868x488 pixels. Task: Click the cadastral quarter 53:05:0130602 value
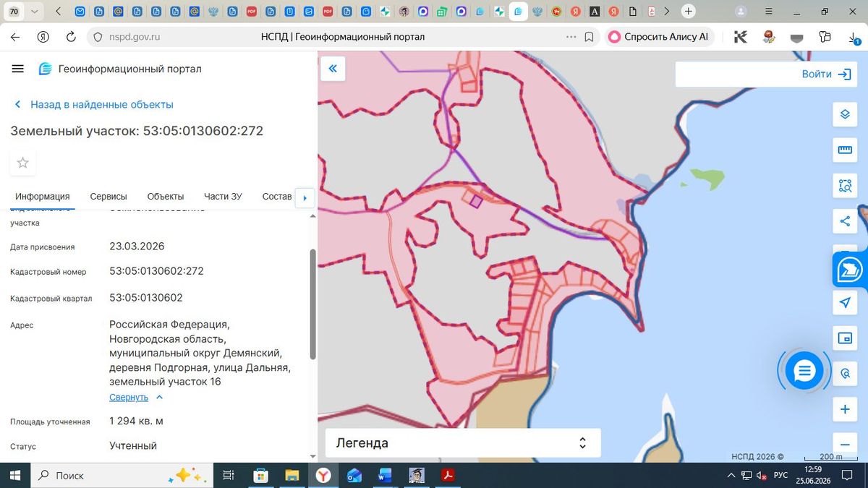(x=146, y=297)
